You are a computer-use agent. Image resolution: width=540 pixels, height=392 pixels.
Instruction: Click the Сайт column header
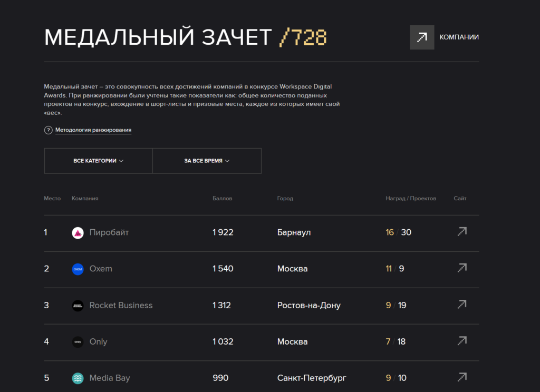click(460, 199)
